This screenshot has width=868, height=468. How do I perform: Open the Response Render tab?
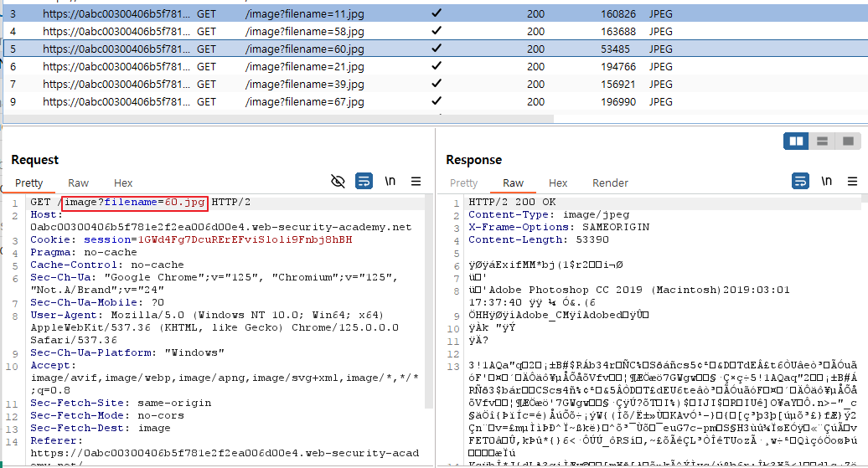[x=610, y=183]
